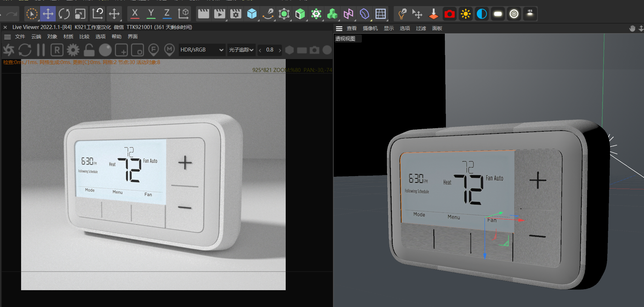
Task: Open Octane settings gear in Live Viewer
Action: click(73, 50)
